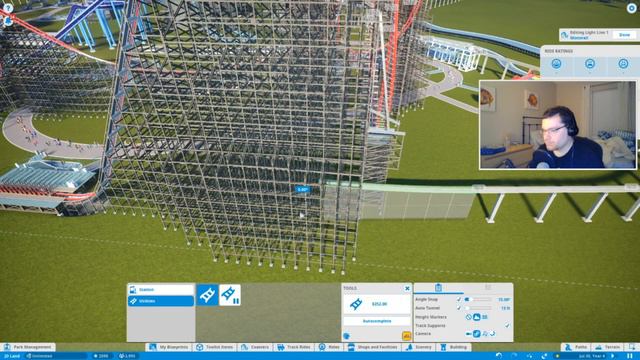Close the Tools panel
This screenshot has height=360, width=640.
coord(407,289)
